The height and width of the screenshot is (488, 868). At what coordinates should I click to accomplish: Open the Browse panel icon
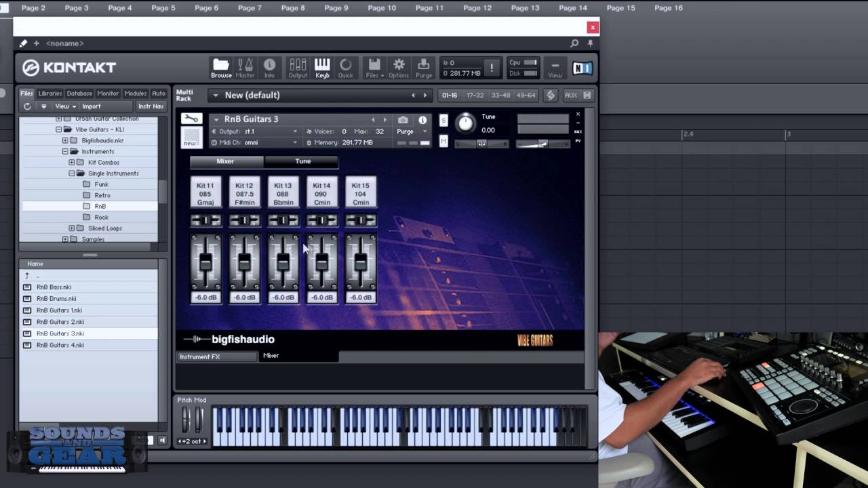(221, 68)
